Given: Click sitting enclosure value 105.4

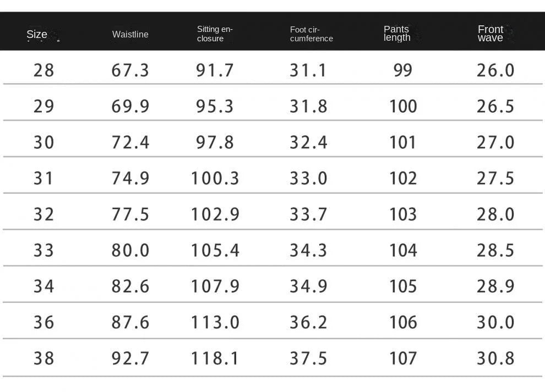Looking at the screenshot, I should click(x=215, y=251).
